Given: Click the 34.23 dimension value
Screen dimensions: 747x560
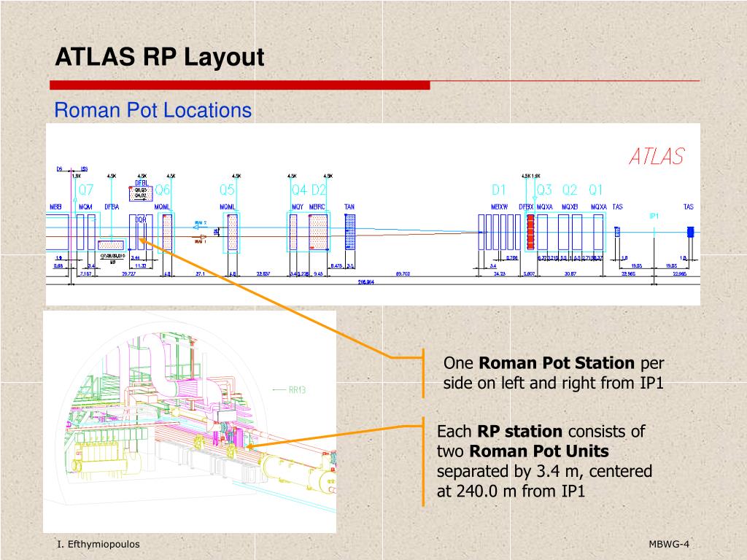Looking at the screenshot, I should pyautogui.click(x=499, y=274).
